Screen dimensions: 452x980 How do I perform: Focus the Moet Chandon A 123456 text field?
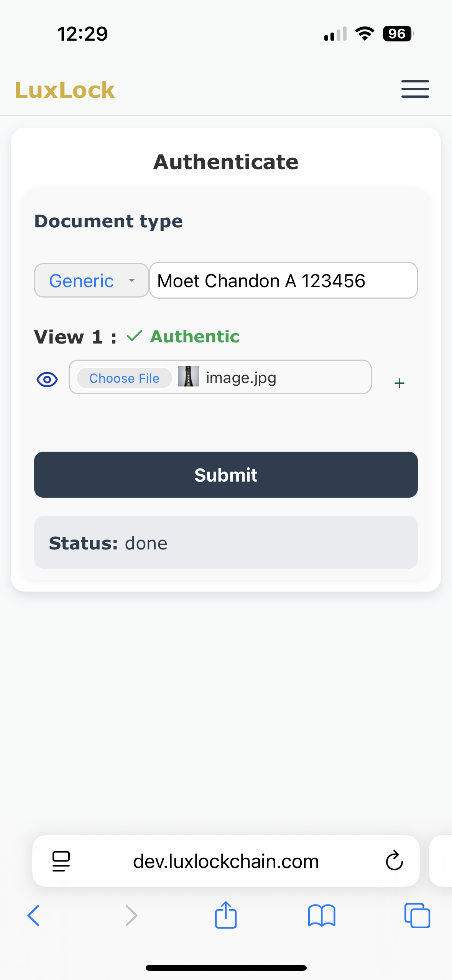(x=283, y=281)
